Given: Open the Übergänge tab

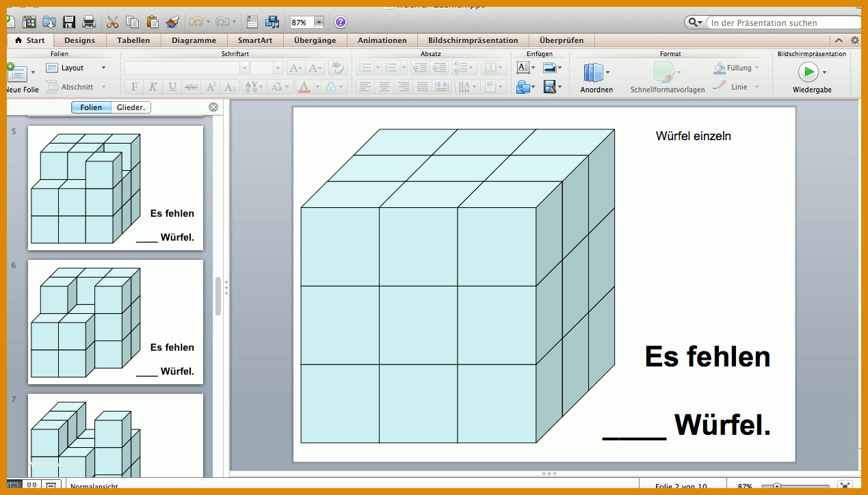Looking at the screenshot, I should [x=315, y=40].
